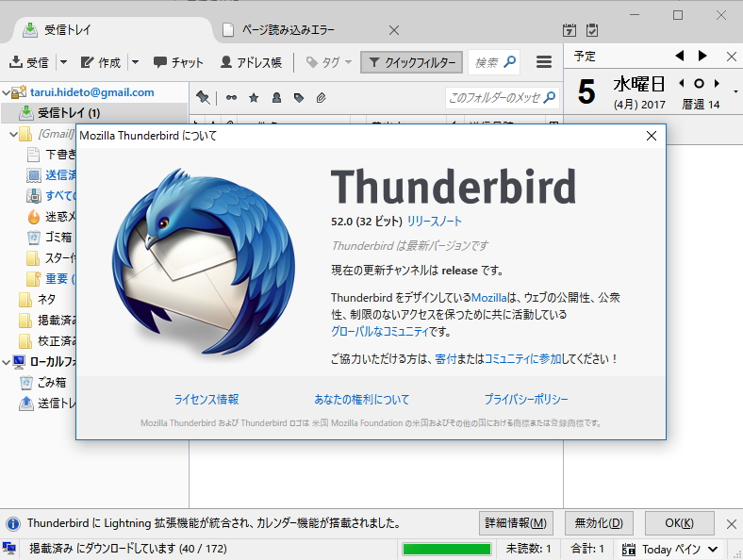Open the Mozilla link in about dialog
Image resolution: width=743 pixels, height=560 pixels.
pos(488,298)
